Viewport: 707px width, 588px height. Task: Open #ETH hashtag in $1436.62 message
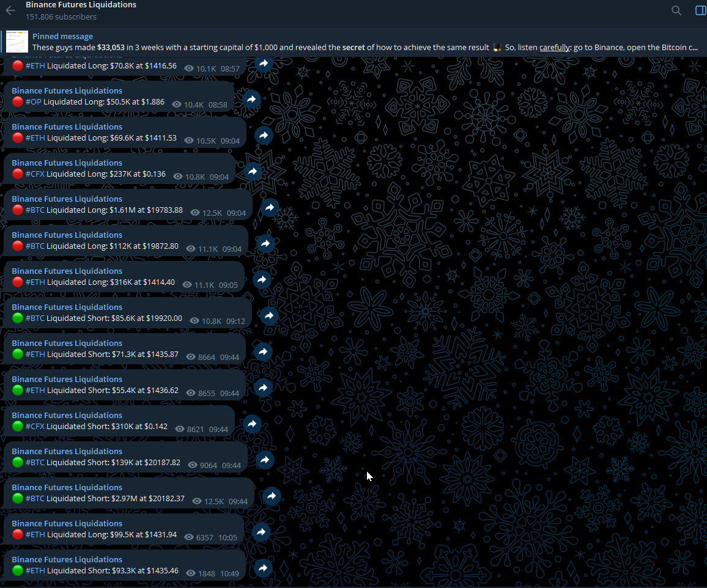(x=35, y=390)
